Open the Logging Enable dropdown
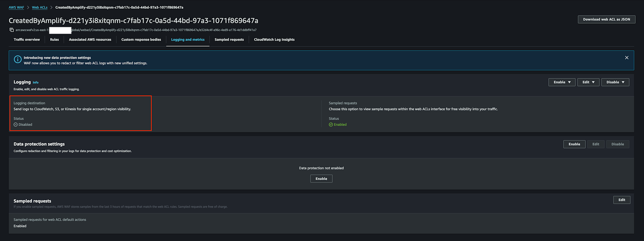 (x=562, y=82)
